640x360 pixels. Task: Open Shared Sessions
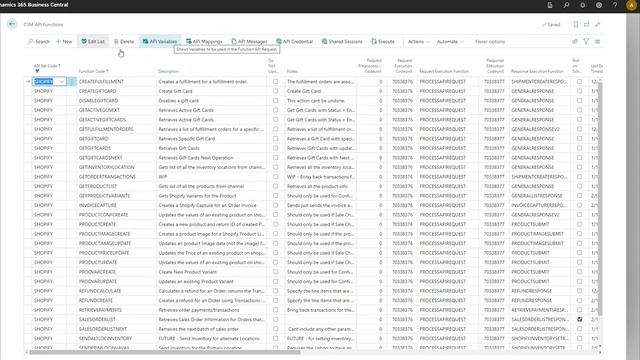342,42
